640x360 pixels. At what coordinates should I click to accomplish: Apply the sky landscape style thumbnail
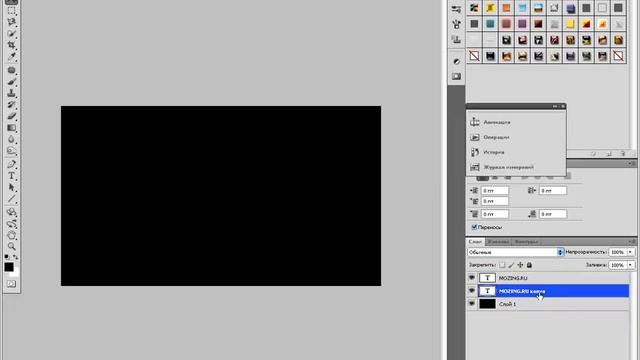point(538,8)
